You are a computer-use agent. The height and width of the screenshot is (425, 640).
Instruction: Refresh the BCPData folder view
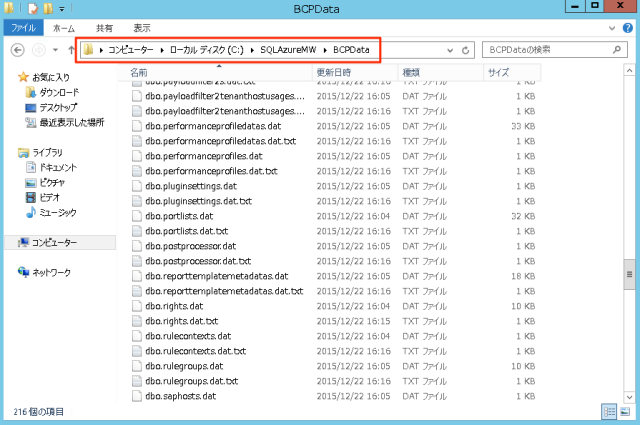click(465, 50)
